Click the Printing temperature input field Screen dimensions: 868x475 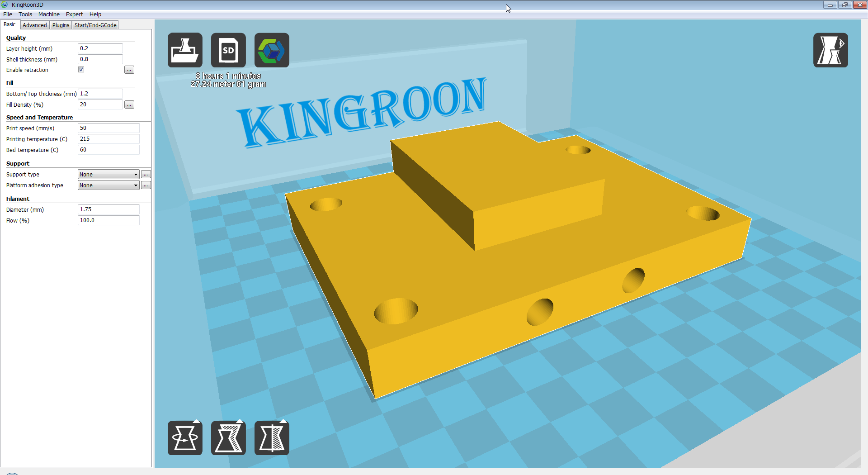click(x=108, y=139)
